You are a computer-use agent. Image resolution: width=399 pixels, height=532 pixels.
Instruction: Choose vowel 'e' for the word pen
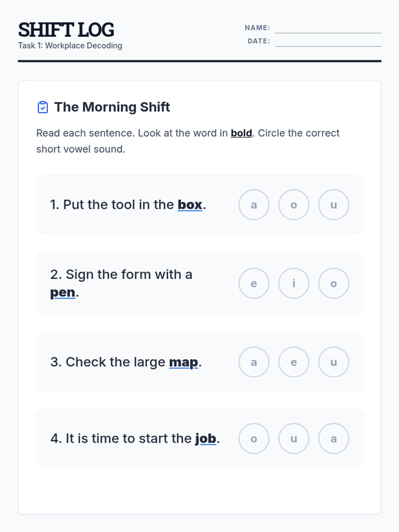(254, 283)
